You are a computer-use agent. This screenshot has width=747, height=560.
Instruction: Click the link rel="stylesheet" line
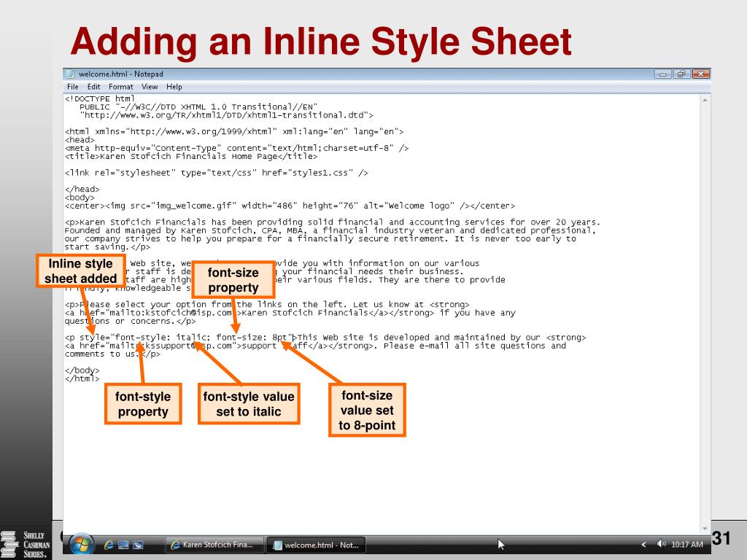(x=216, y=172)
